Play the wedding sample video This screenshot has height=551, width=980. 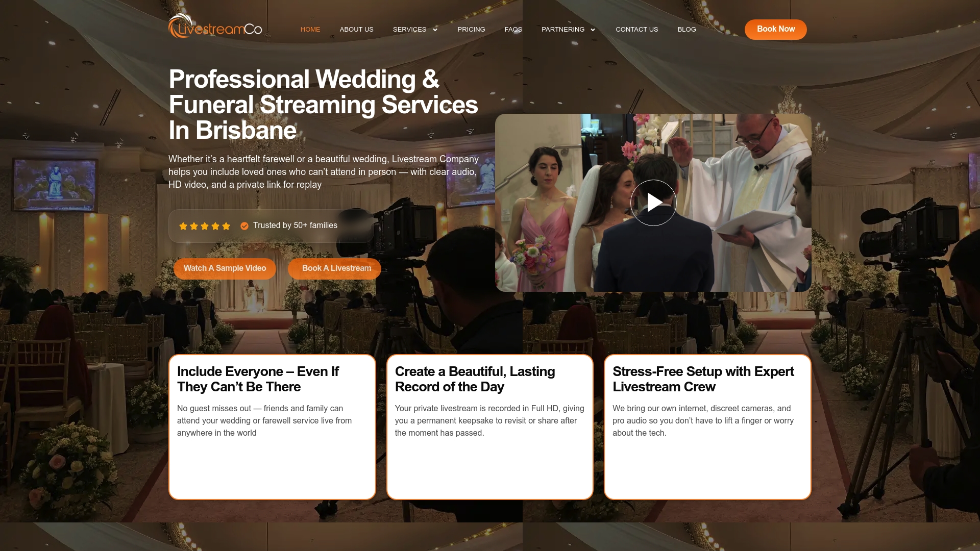point(653,203)
